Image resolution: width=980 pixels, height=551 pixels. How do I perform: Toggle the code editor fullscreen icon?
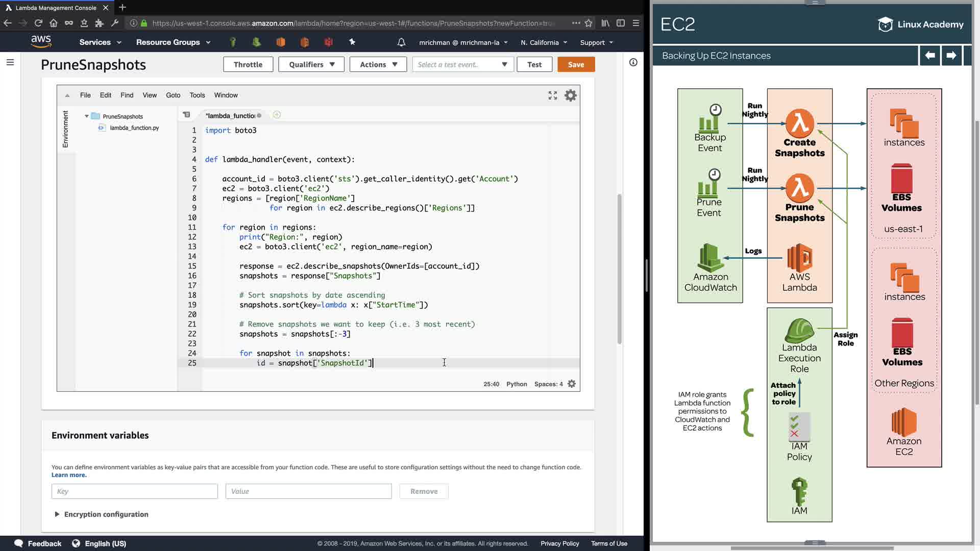(x=552, y=95)
